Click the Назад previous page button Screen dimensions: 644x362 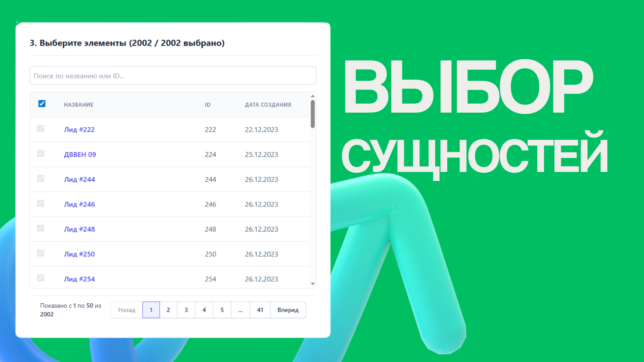(x=126, y=310)
